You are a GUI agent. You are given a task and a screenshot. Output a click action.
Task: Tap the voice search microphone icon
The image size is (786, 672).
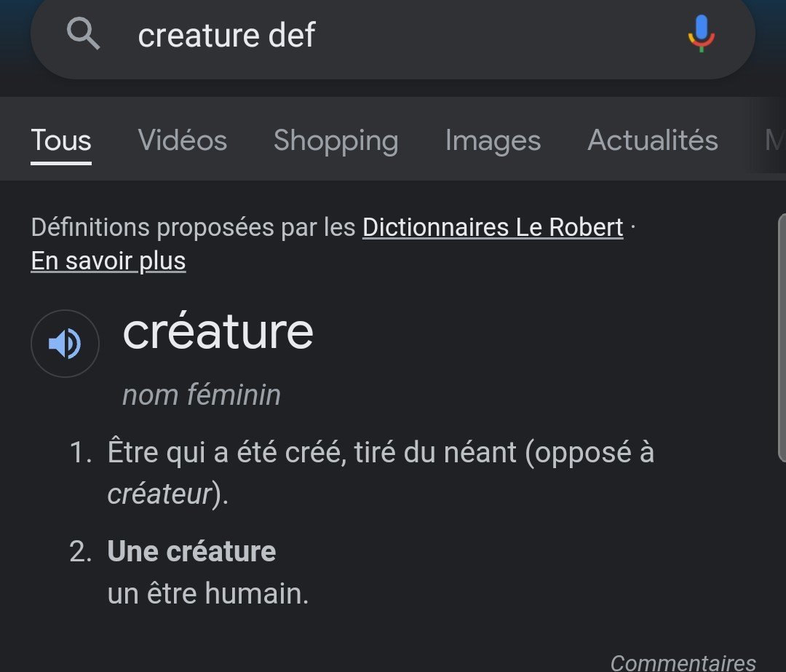pos(701,33)
